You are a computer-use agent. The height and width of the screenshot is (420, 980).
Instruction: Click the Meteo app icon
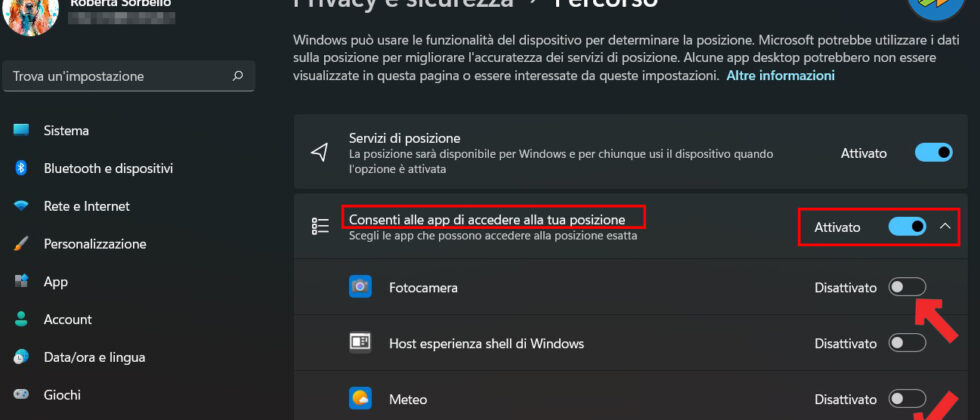(360, 399)
